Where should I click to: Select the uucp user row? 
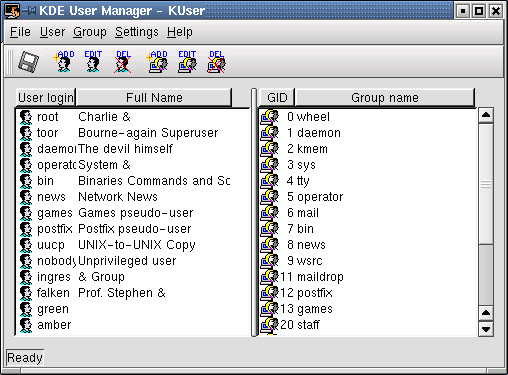pos(133,245)
